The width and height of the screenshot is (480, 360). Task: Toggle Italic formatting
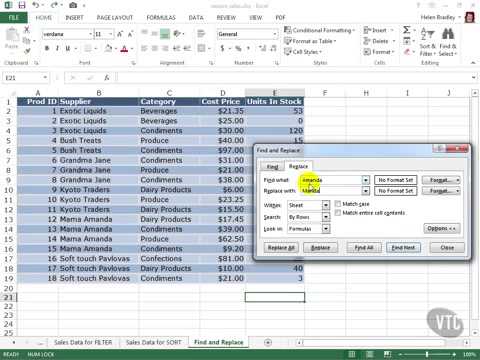pos(57,49)
